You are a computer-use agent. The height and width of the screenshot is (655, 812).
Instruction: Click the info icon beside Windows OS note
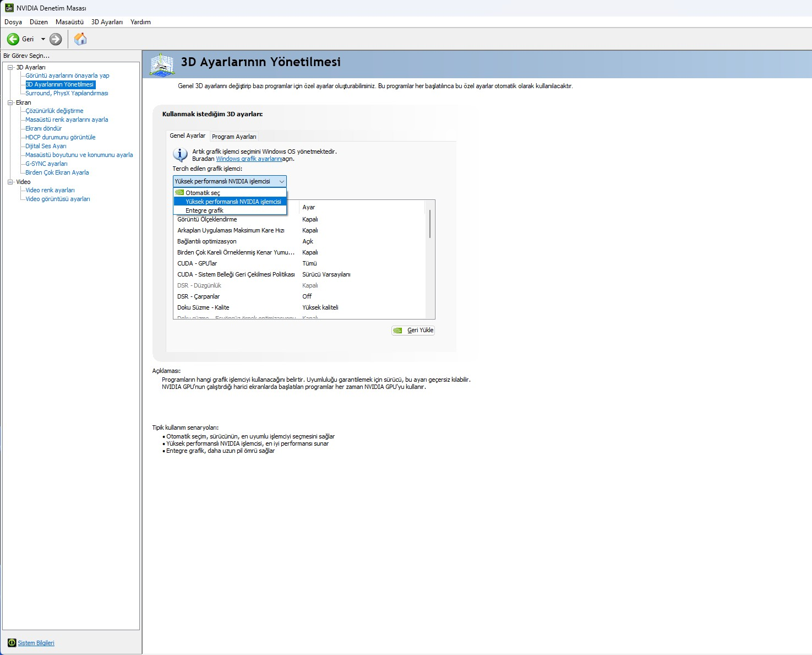(x=180, y=155)
